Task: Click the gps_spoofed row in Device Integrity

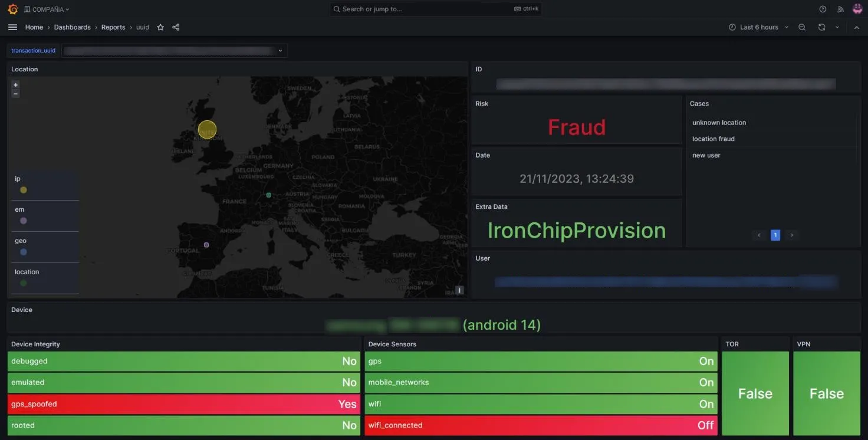Action: (x=184, y=404)
